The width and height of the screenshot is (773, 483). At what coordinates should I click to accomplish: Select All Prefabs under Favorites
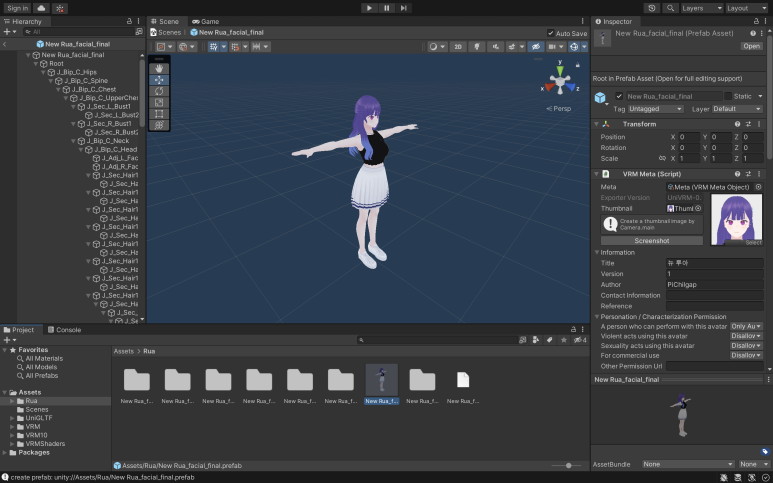tap(41, 376)
